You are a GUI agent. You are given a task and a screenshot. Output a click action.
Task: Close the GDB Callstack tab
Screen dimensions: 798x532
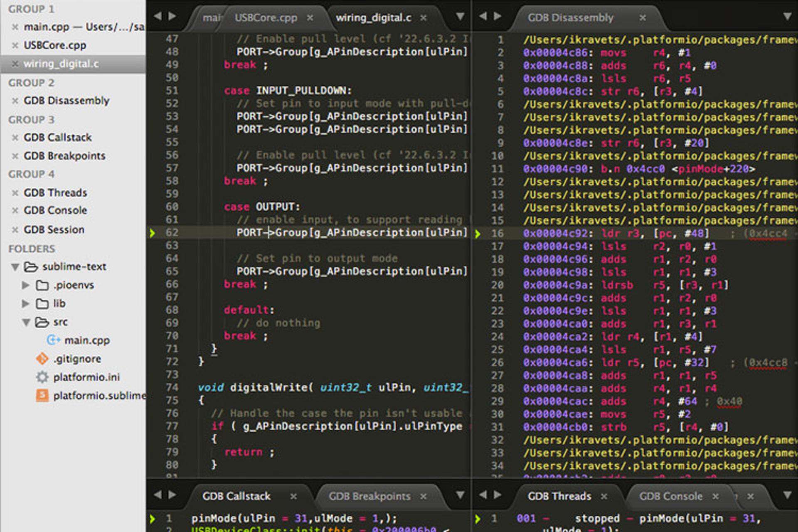293,496
